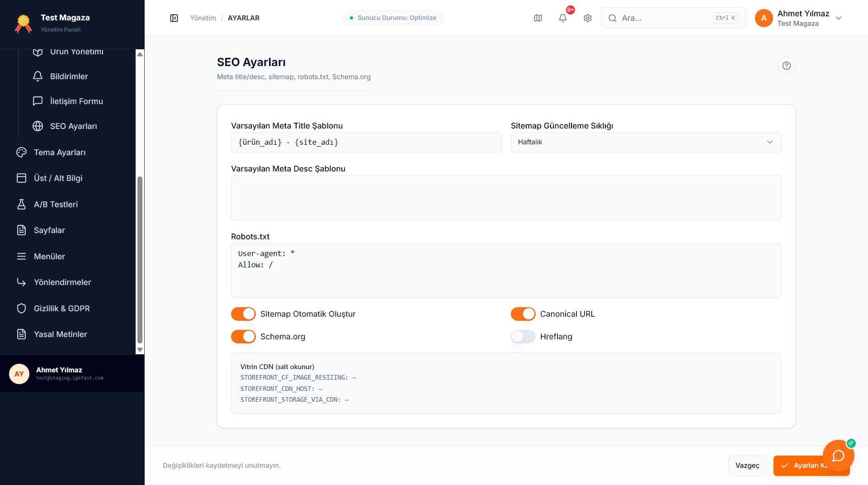Click into the Robots.txt textarea
Viewport: 868px width, 485px height.
click(x=506, y=271)
